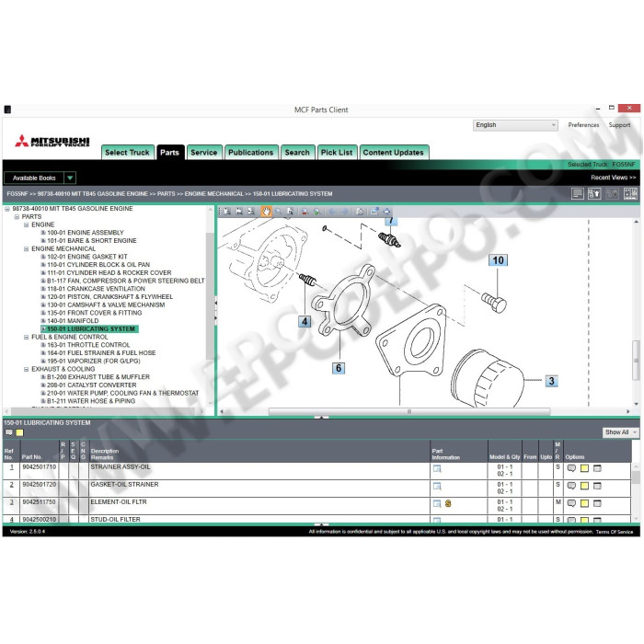Collapse the ENGINE MECHANICAL tree node
The image size is (644, 644).
tap(27, 249)
